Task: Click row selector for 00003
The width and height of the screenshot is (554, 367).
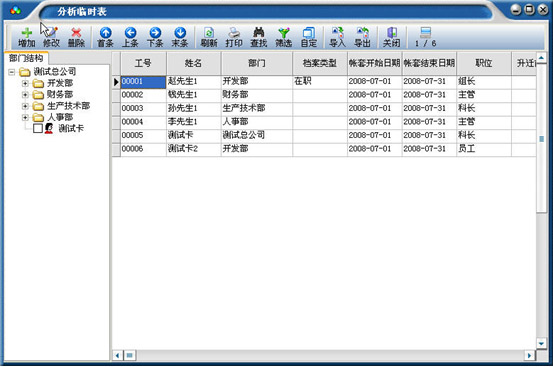Action: 116,108
